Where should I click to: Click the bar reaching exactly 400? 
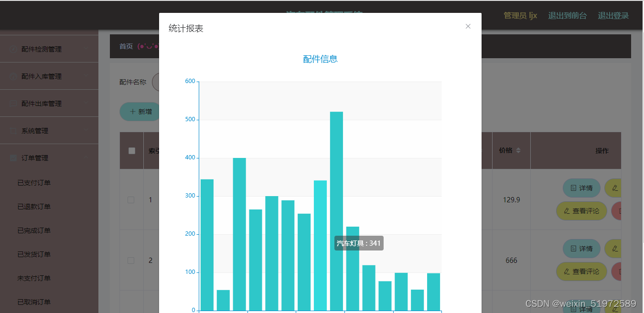239,234
